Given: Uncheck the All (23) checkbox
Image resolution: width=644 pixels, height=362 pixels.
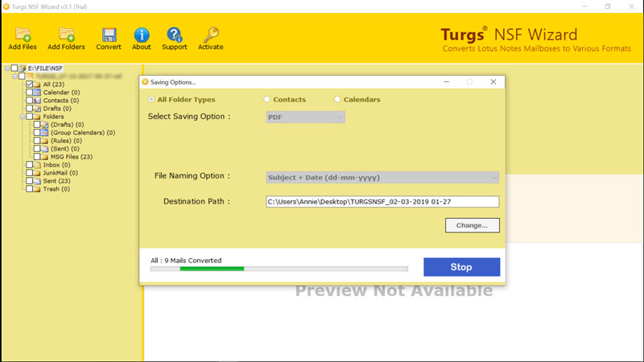Looking at the screenshot, I should click(x=29, y=84).
